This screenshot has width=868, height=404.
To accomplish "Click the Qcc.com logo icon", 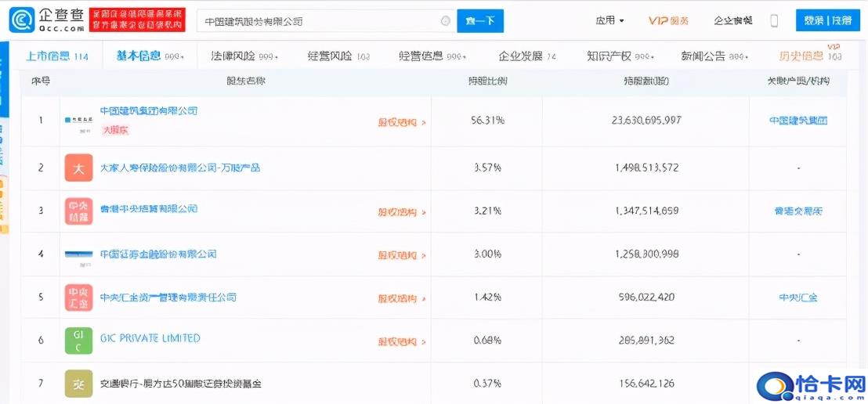I will 21,21.
